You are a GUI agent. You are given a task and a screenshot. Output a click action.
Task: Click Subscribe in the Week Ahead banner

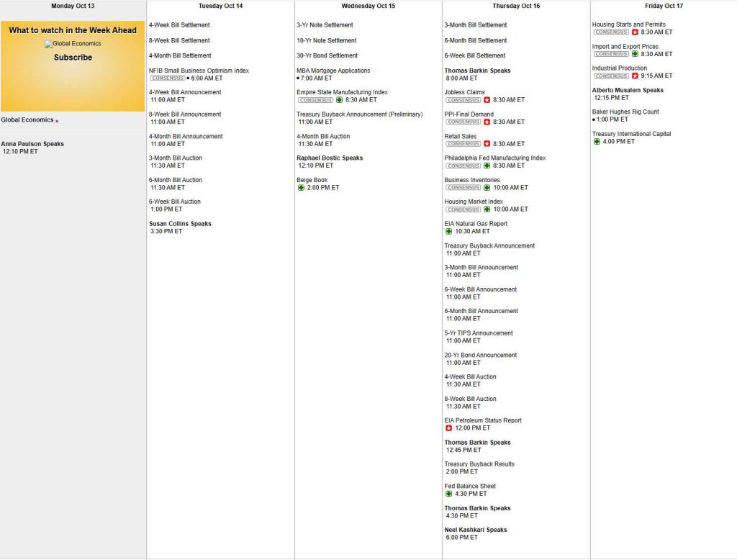click(73, 58)
